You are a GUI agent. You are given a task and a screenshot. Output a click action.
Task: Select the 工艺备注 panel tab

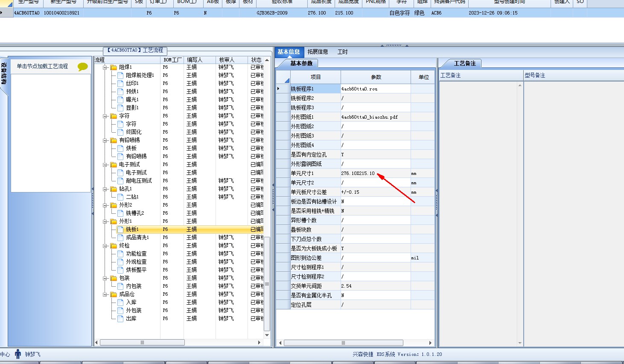click(x=465, y=64)
